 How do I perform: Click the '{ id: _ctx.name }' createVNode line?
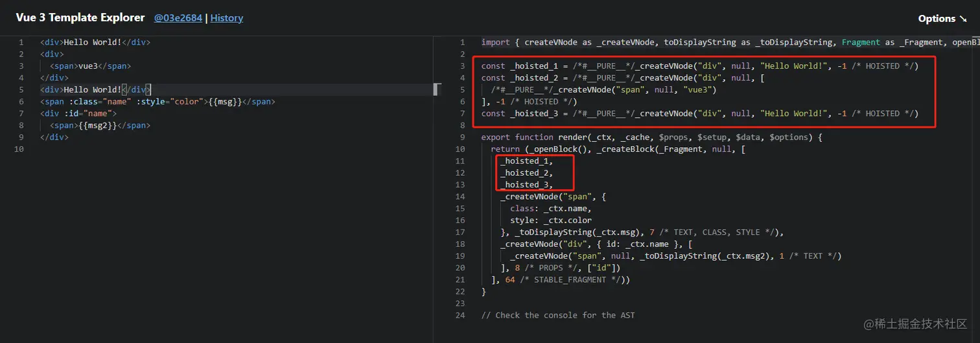click(x=596, y=244)
